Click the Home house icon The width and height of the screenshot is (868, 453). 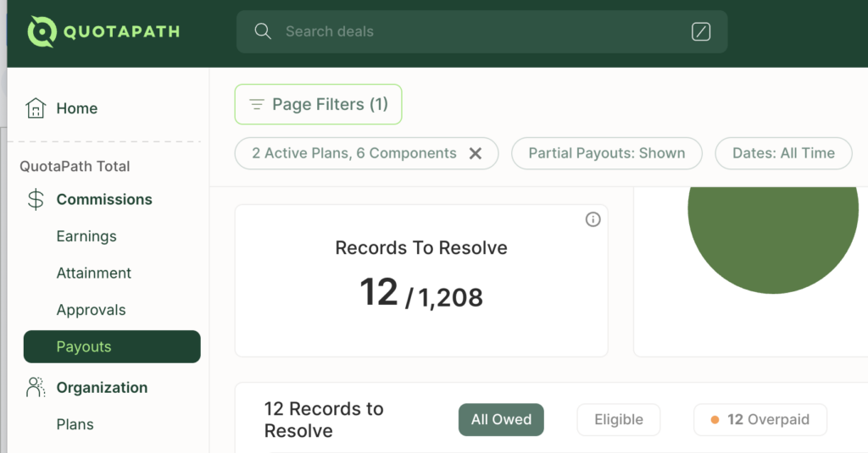(x=36, y=108)
